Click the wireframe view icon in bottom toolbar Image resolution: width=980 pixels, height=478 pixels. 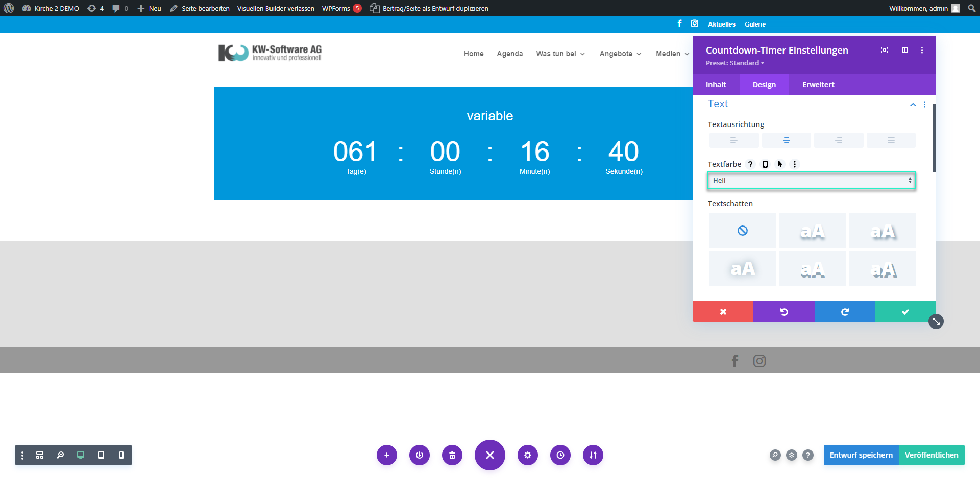(x=40, y=455)
